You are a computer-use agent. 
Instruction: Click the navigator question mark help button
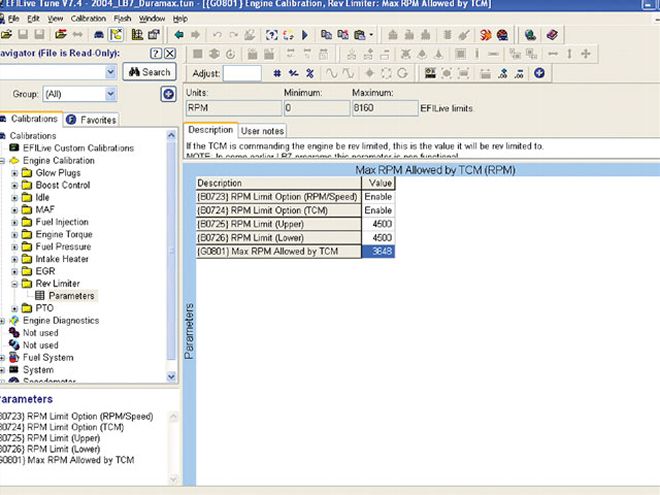156,53
